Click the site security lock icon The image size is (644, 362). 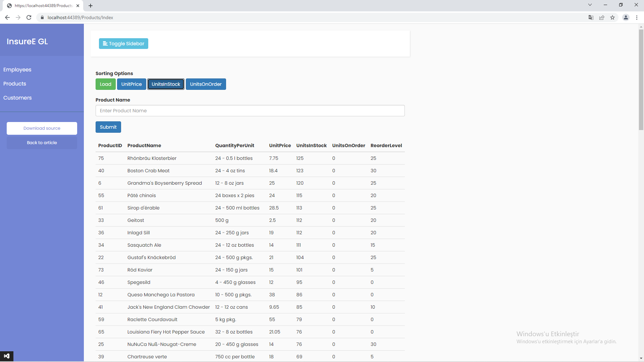click(x=42, y=17)
